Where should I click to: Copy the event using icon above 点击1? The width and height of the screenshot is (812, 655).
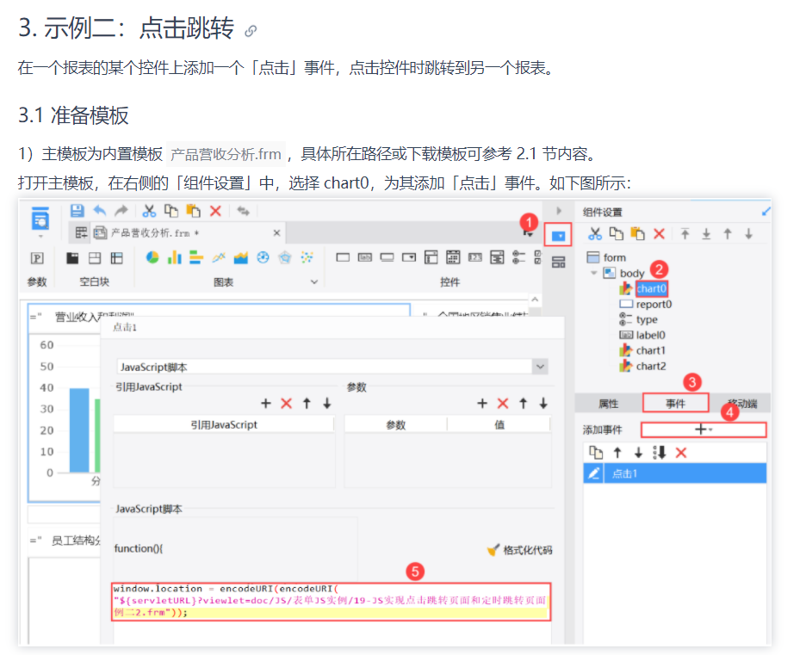point(596,453)
